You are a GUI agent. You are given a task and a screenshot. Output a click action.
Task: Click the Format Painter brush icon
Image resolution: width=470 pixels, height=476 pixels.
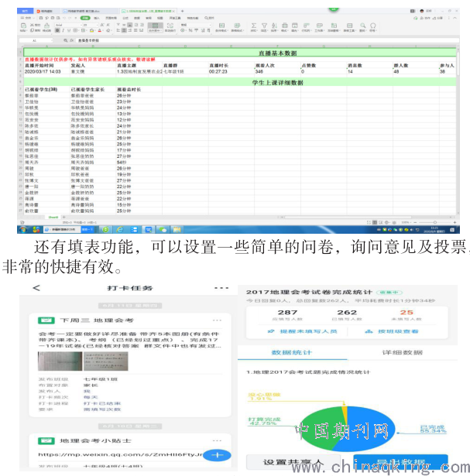(x=46, y=26)
